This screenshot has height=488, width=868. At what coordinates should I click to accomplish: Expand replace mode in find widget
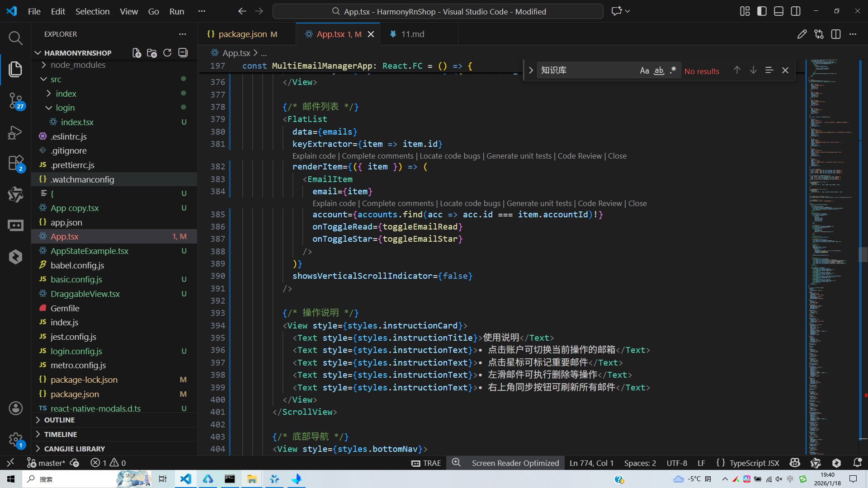coord(531,70)
